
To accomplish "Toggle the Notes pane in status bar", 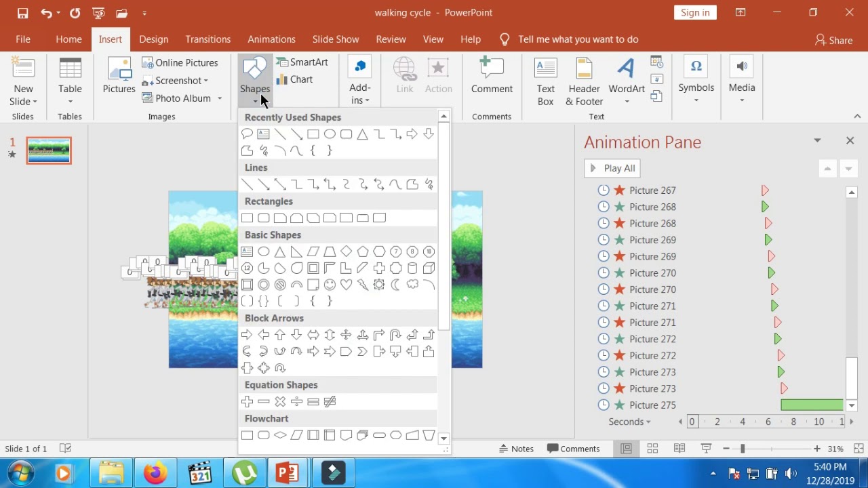I will (516, 449).
